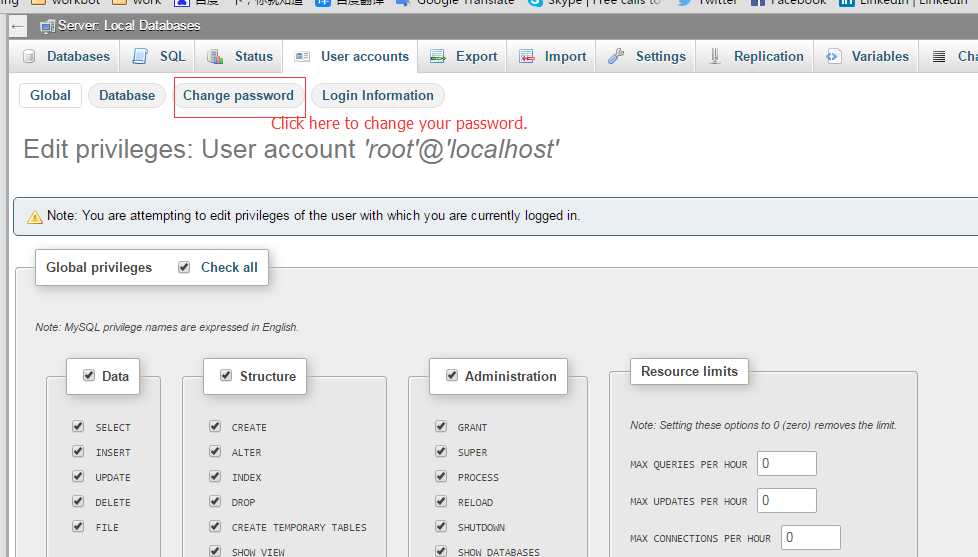
Task: Uncheck the ALTER privilege
Action: click(x=215, y=452)
